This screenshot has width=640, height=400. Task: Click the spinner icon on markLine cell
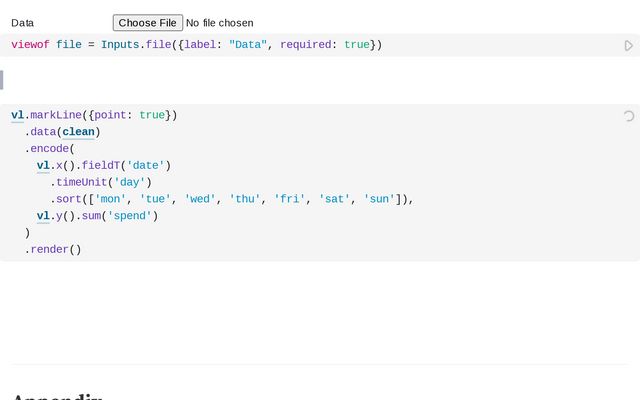628,116
